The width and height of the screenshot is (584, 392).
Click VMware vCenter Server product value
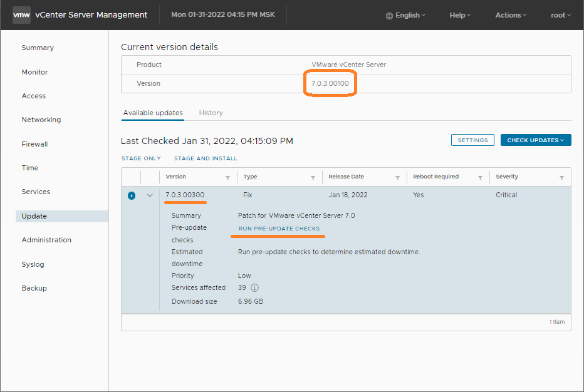tap(348, 64)
